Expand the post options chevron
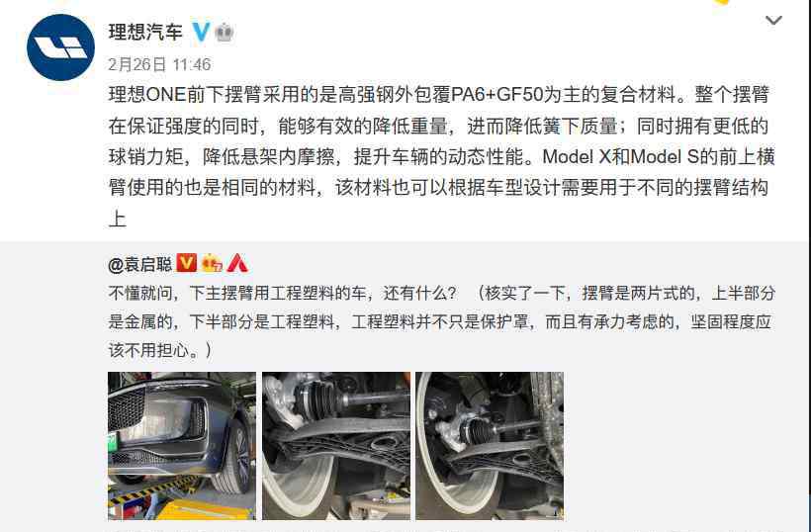Viewport: 811px width, 532px height. pos(773,20)
